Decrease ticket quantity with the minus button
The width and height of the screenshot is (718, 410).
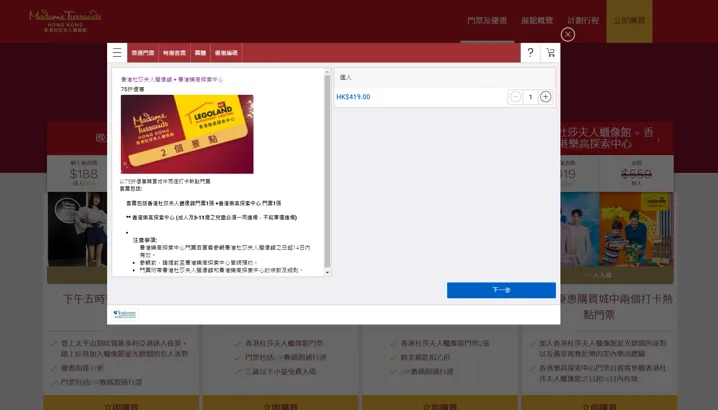pyautogui.click(x=516, y=97)
